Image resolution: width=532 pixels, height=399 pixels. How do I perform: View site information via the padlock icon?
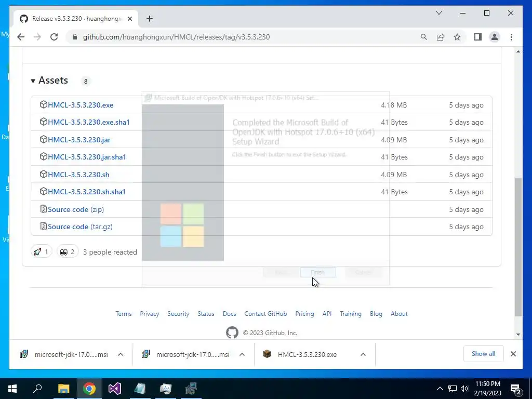[x=75, y=37]
